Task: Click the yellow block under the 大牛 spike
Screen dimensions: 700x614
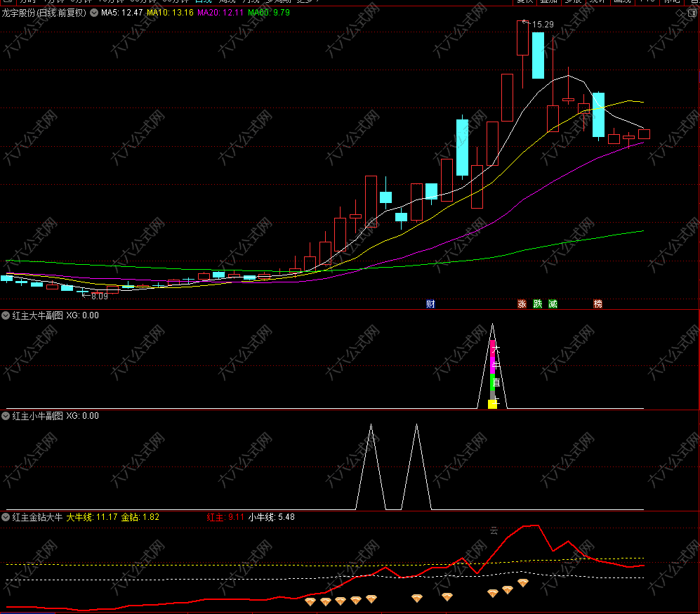Action: 492,404
